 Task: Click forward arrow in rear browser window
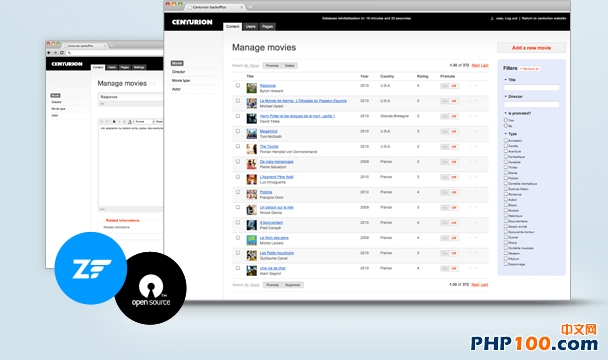point(55,52)
